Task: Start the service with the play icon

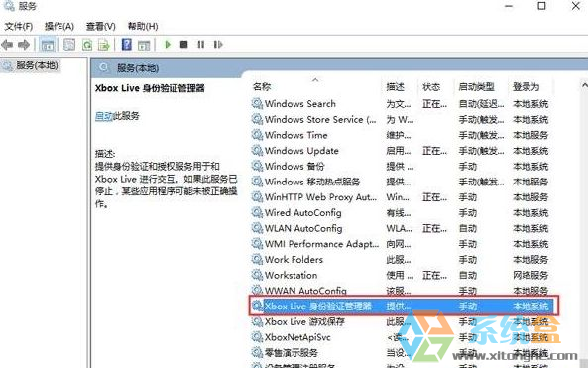Action: [168, 45]
